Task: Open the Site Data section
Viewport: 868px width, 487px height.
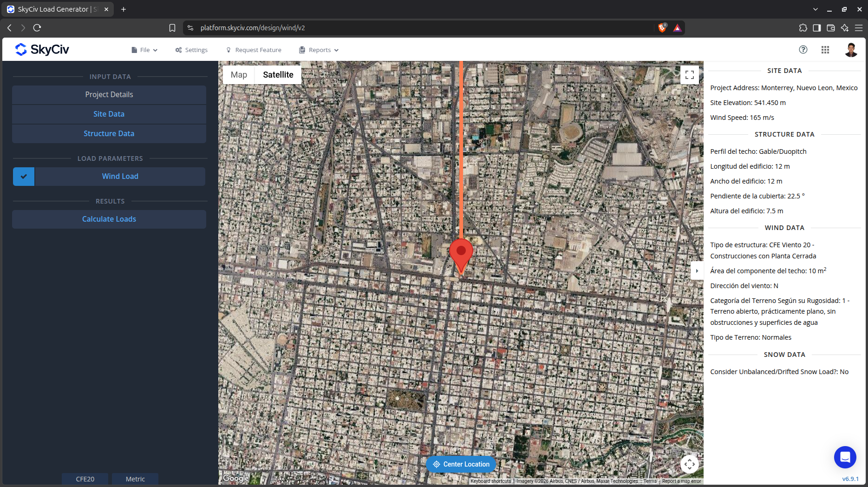Action: [109, 114]
